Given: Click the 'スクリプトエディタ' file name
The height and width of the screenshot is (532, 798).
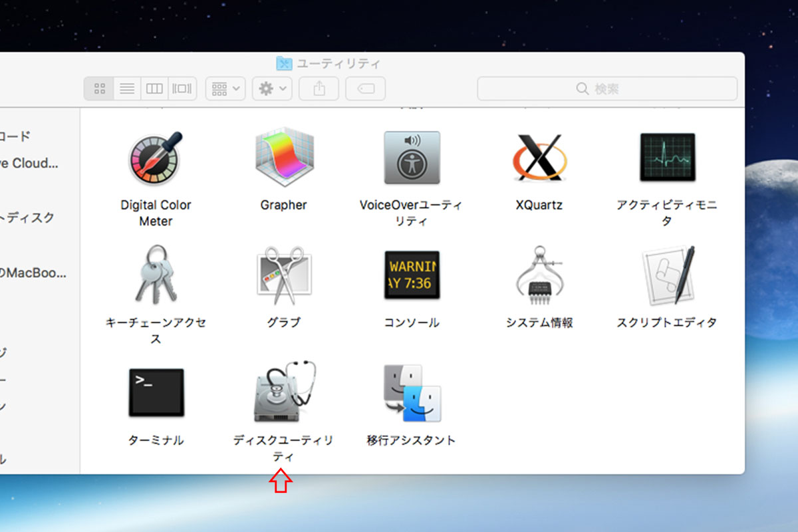Looking at the screenshot, I should point(667,323).
